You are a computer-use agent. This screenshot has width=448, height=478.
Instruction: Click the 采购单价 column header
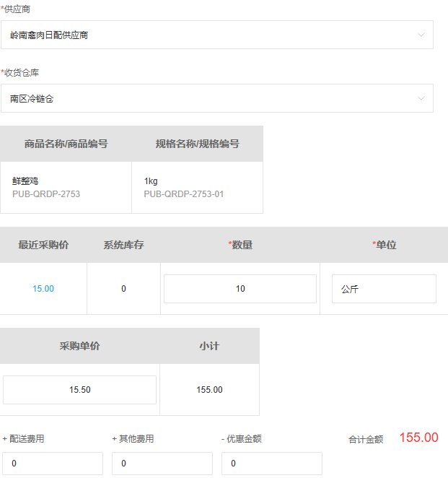click(79, 346)
